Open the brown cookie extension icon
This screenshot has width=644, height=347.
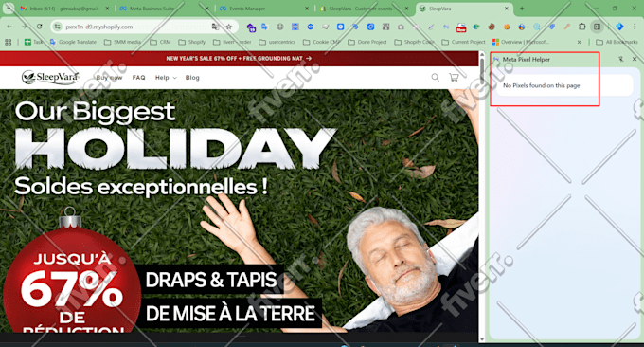tap(492, 27)
